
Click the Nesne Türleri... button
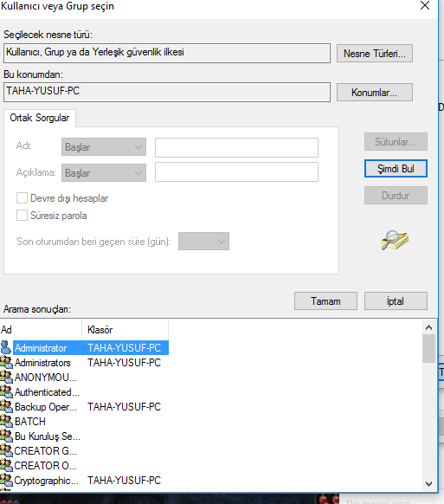(x=375, y=54)
